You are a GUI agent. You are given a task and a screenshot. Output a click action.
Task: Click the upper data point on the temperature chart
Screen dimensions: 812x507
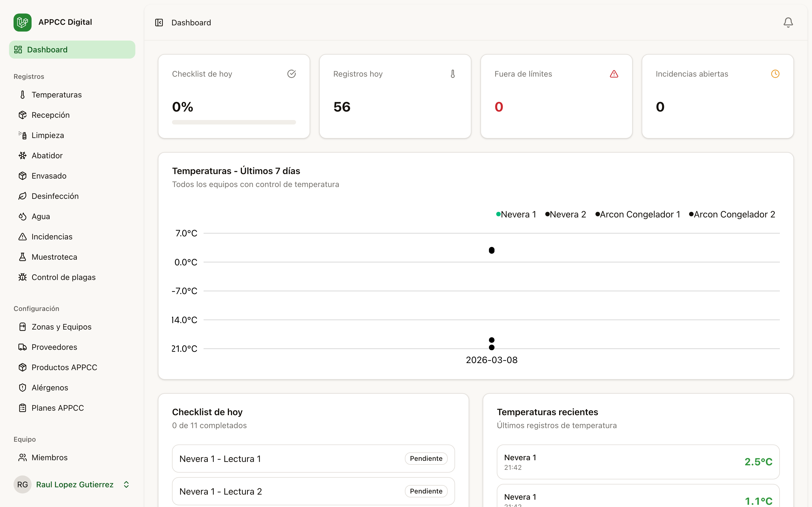click(x=491, y=250)
